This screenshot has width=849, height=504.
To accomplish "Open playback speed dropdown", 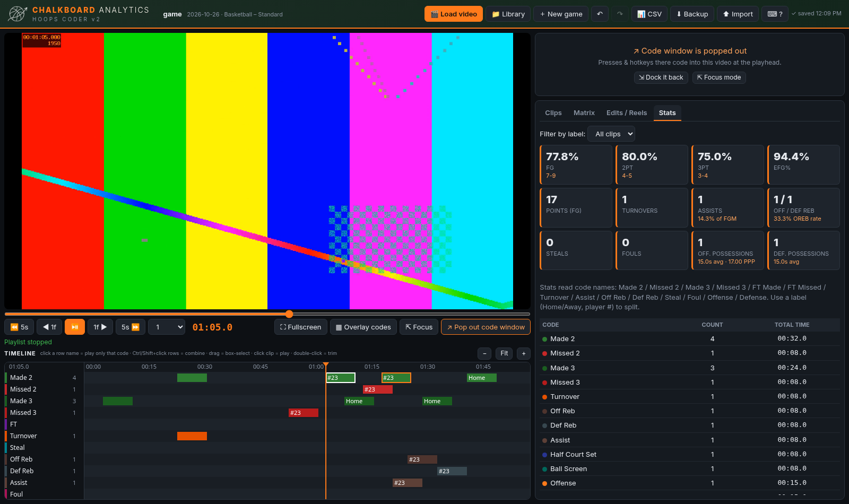I will [x=167, y=327].
